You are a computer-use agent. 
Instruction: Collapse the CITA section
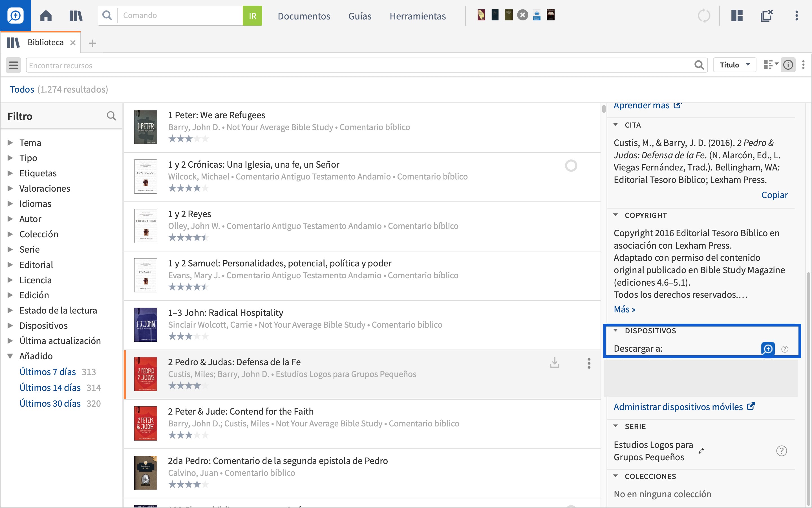pyautogui.click(x=616, y=125)
